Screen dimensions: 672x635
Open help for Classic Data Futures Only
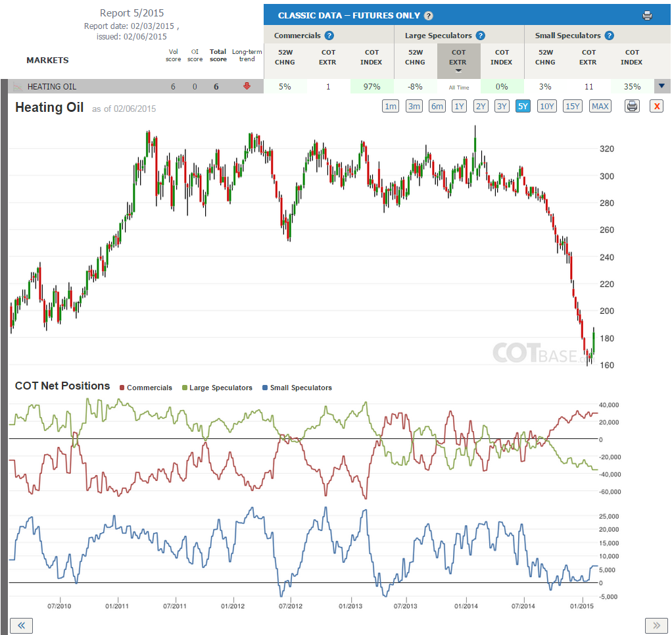click(x=429, y=16)
